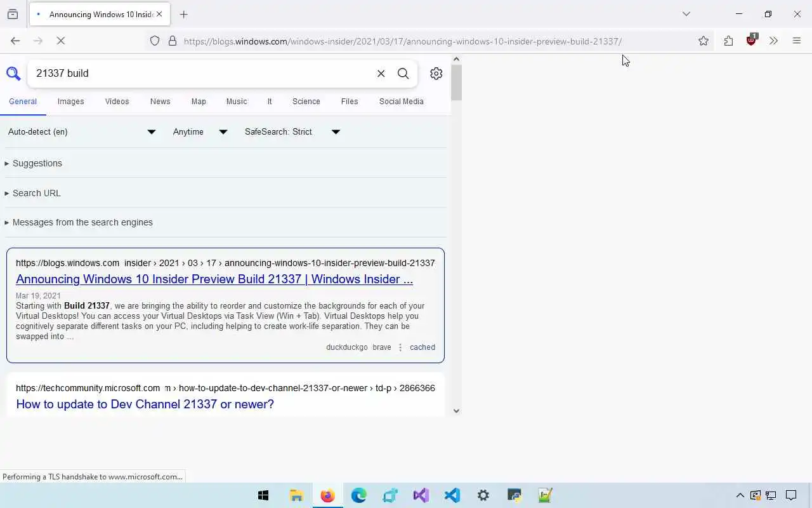
Task: Click the tracking protection shield icon
Action: click(155, 41)
